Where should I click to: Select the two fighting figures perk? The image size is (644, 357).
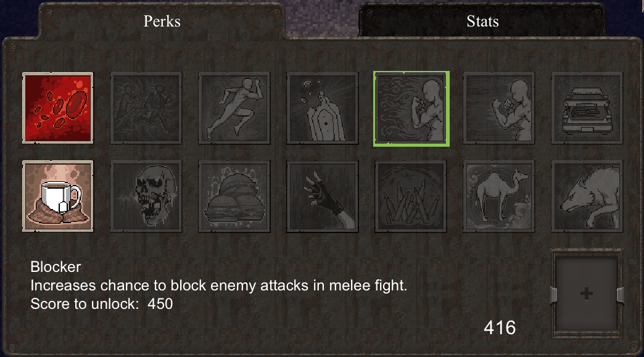point(146,109)
